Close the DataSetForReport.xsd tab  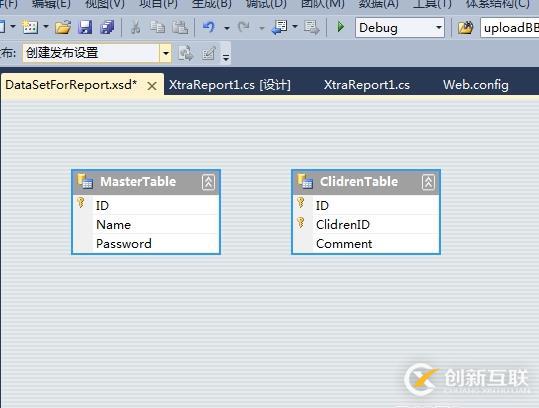tap(152, 86)
